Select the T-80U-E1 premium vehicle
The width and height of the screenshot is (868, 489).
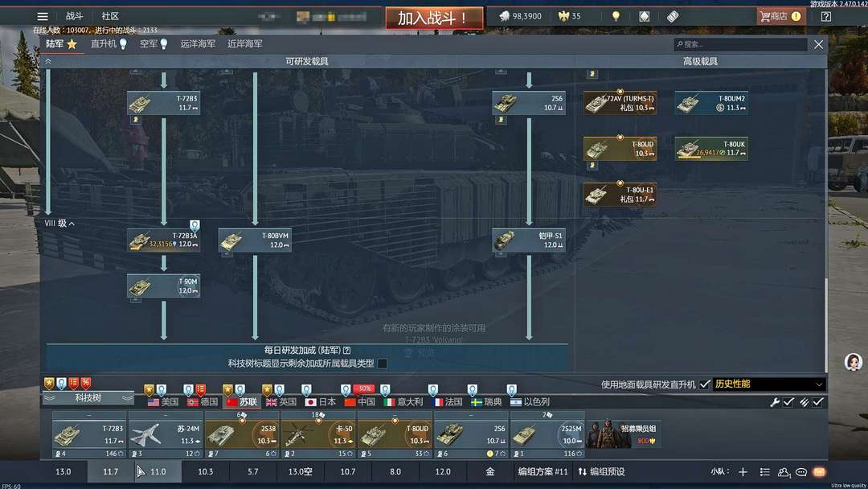620,195
